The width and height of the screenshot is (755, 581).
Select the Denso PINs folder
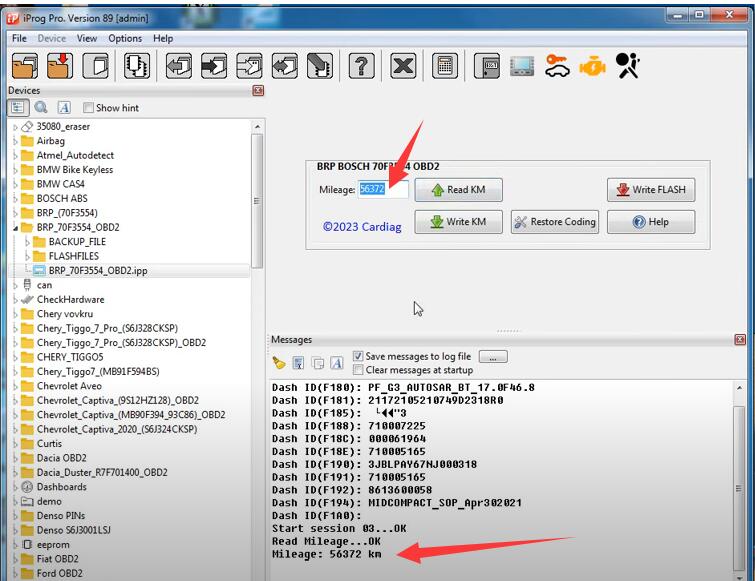tap(61, 516)
